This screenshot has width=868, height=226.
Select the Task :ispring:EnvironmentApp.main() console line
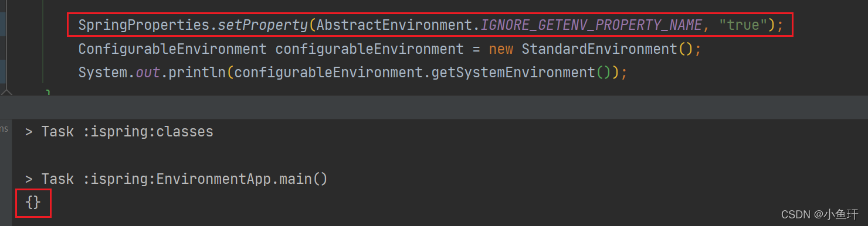176,179
